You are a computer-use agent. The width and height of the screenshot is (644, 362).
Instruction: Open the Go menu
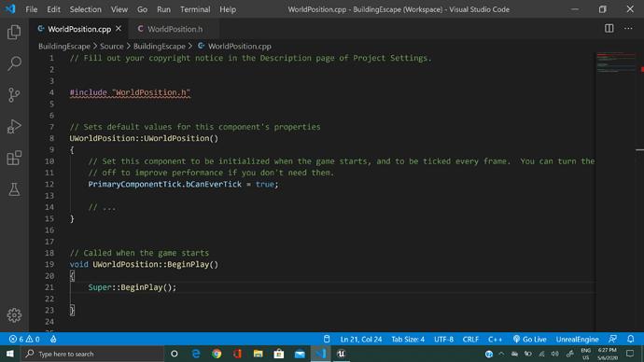[142, 9]
